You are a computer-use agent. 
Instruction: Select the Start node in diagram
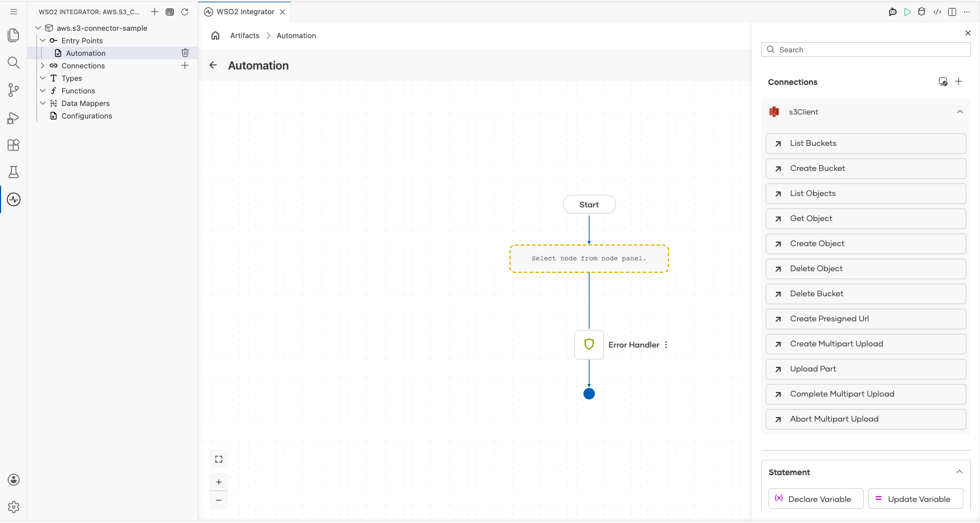point(589,205)
